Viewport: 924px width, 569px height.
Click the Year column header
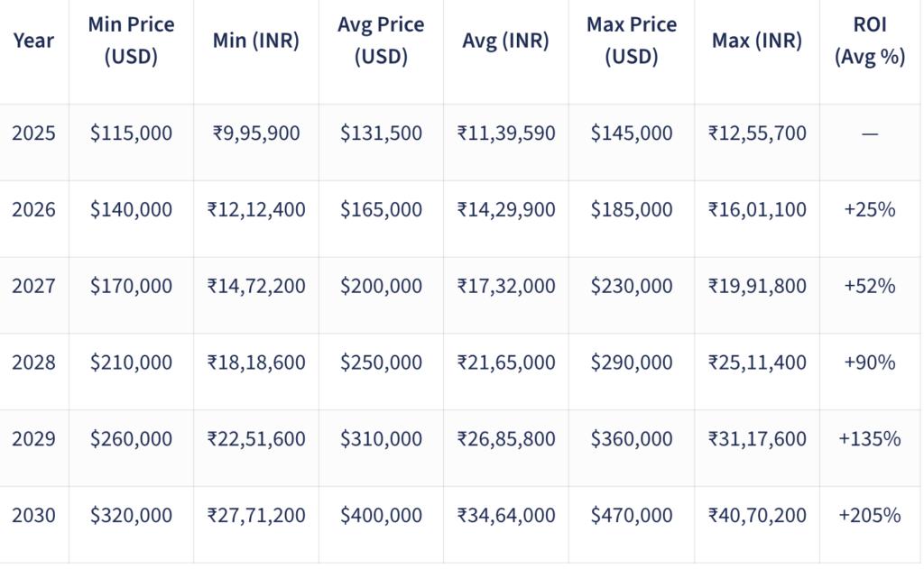coord(33,41)
